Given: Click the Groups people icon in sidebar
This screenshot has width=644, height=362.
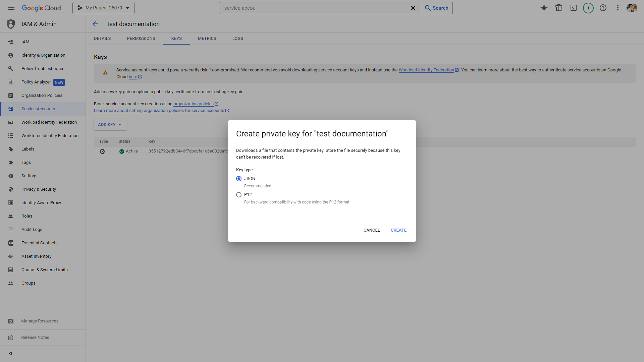Looking at the screenshot, I should (11, 283).
